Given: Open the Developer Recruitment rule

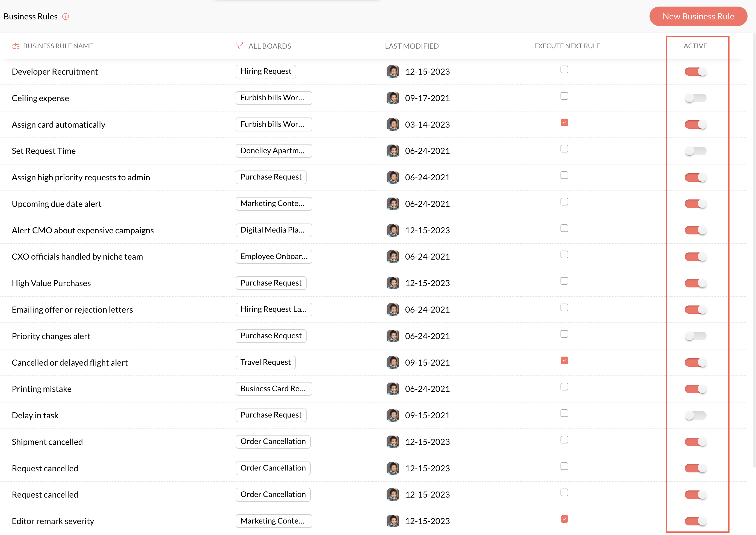Looking at the screenshot, I should click(55, 72).
